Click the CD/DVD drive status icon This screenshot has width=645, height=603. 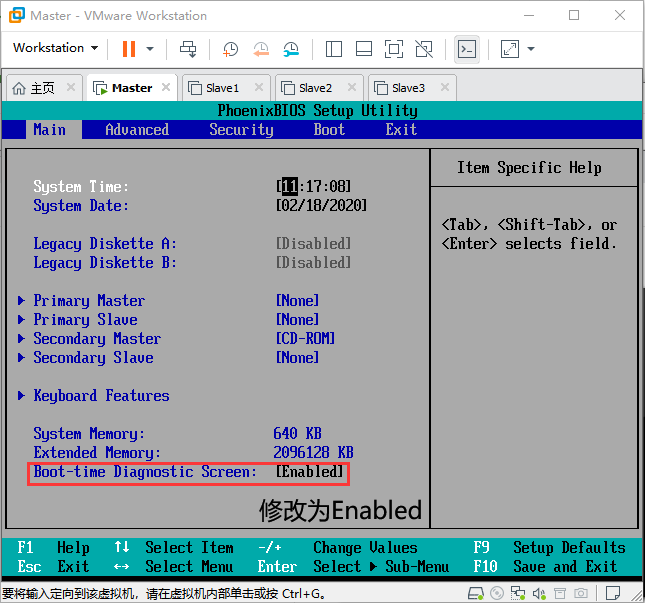click(497, 593)
